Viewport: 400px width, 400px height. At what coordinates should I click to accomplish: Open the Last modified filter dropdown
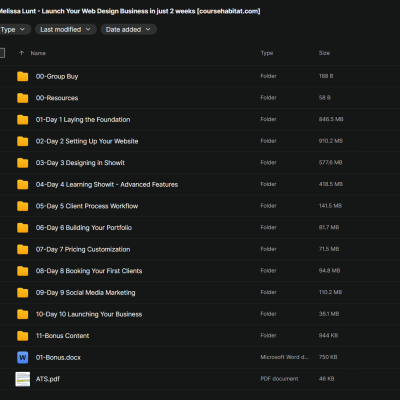tap(66, 29)
